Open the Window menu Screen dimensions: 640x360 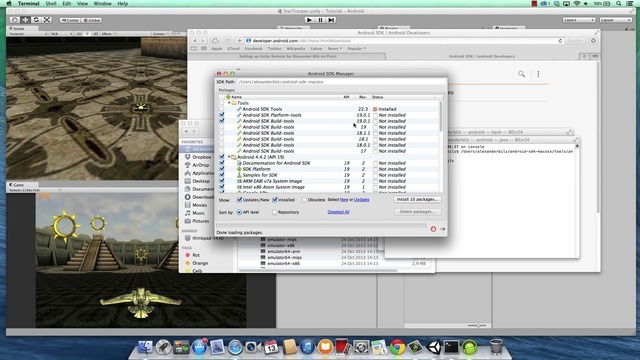tap(102, 3)
